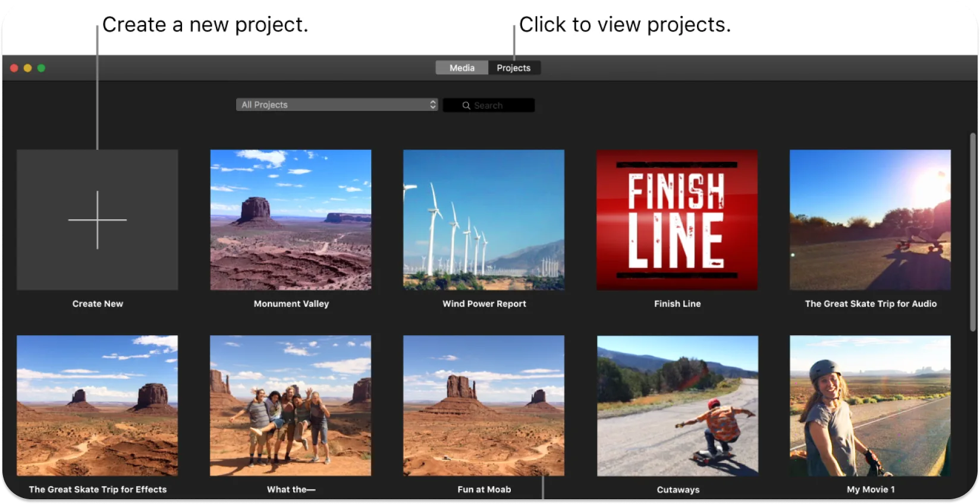Open the Fun at Moab project thumbnail

pyautogui.click(x=484, y=405)
